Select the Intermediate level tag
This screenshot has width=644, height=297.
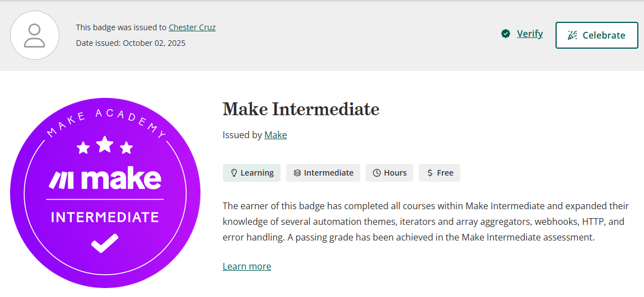pyautogui.click(x=323, y=173)
